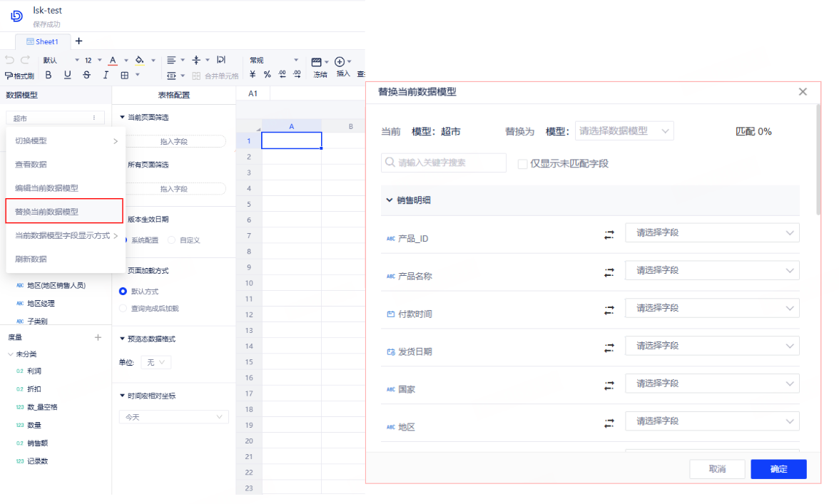Toggle Strikethrough text formatting

click(87, 75)
